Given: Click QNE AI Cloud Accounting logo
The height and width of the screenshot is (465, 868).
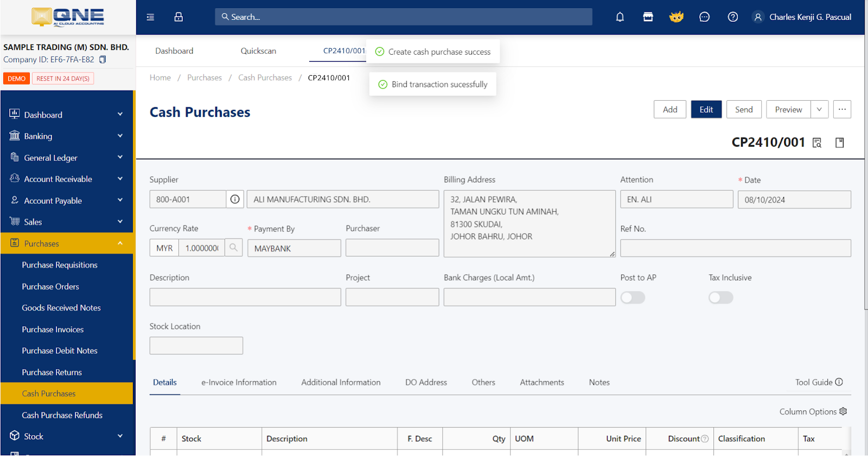Looking at the screenshot, I should (x=68, y=17).
